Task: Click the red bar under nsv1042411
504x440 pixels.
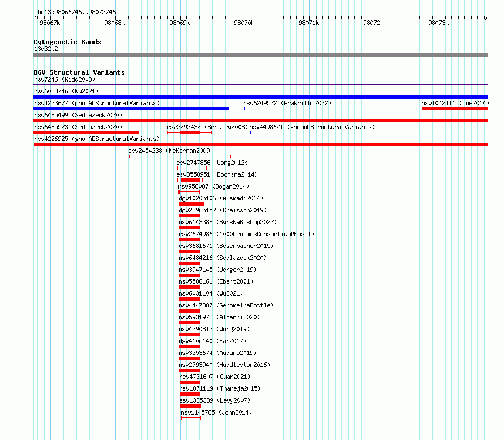Action: point(455,109)
